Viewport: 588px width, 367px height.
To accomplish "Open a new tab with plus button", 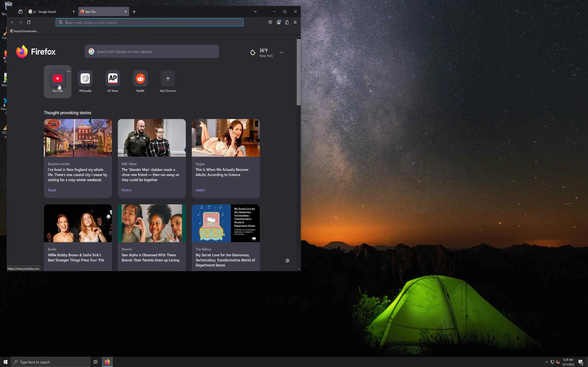I will click(134, 12).
